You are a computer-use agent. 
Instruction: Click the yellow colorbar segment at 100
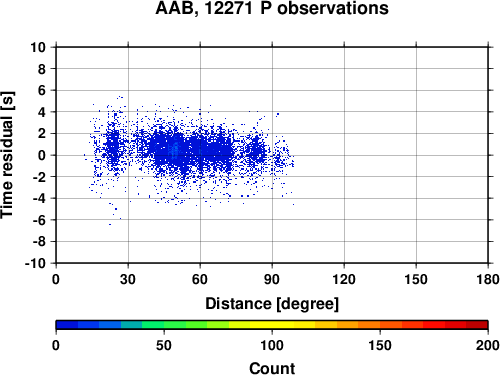click(x=272, y=325)
